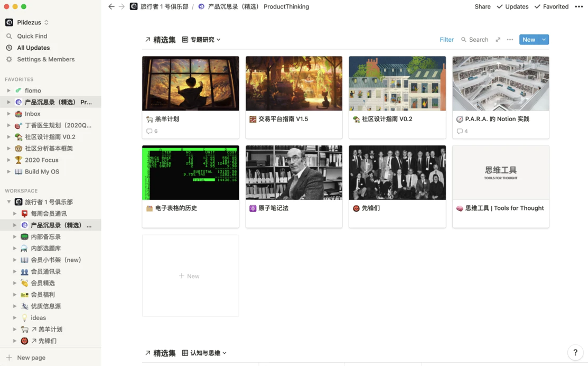Open Quick Find in the sidebar
Image resolution: width=588 pixels, height=366 pixels.
[32, 36]
